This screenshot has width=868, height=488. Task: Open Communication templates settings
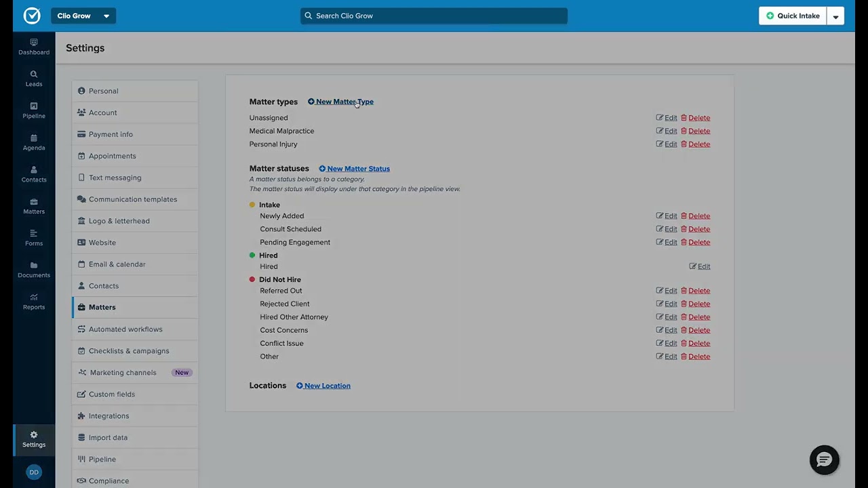pos(135,199)
